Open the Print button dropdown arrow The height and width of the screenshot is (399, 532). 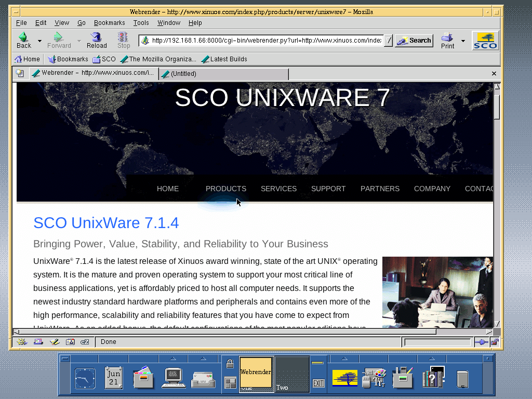463,41
